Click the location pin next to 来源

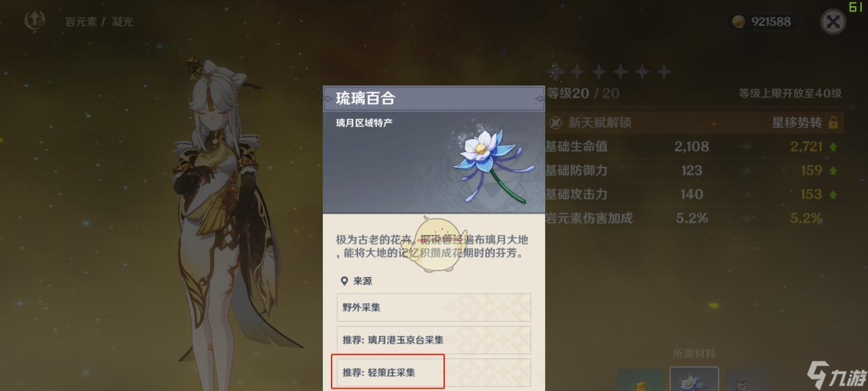click(x=344, y=281)
